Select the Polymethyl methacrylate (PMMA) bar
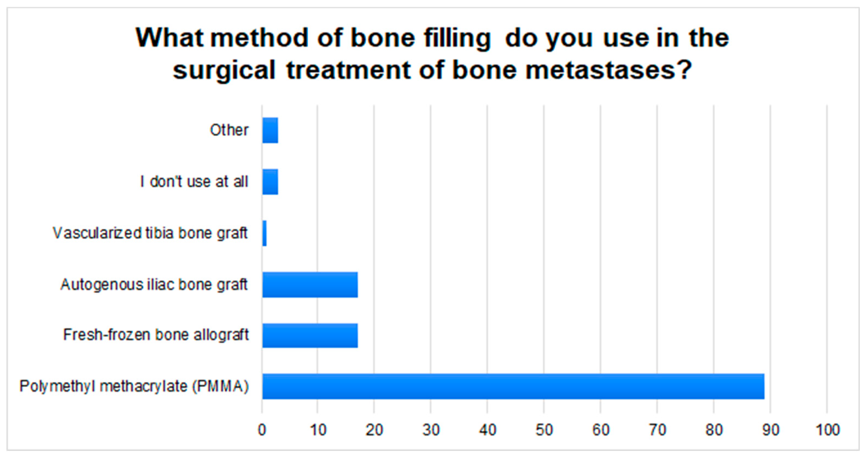Screen dimensions: 868x460 pos(513,386)
